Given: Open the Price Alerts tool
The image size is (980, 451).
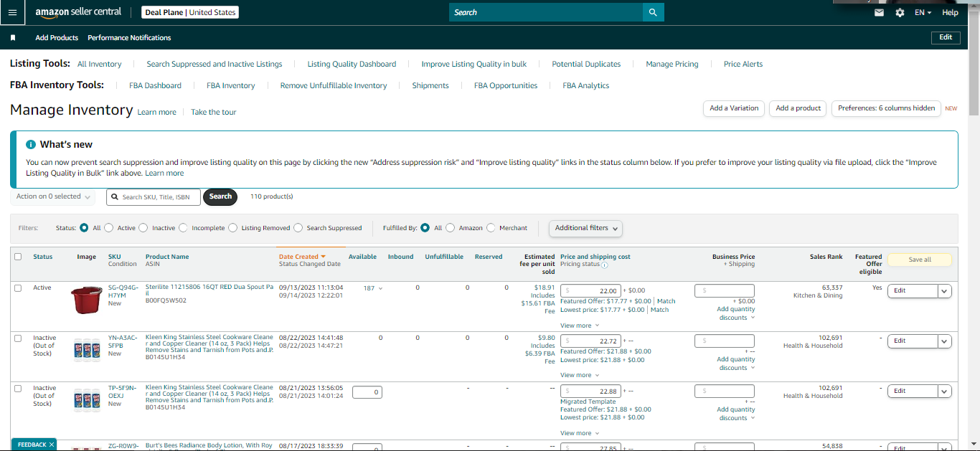Looking at the screenshot, I should click(743, 64).
